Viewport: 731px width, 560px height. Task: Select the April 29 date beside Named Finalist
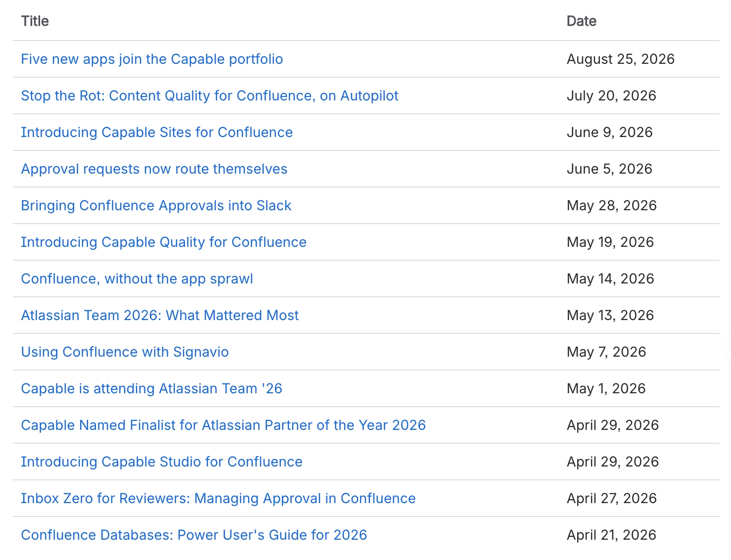(x=613, y=425)
